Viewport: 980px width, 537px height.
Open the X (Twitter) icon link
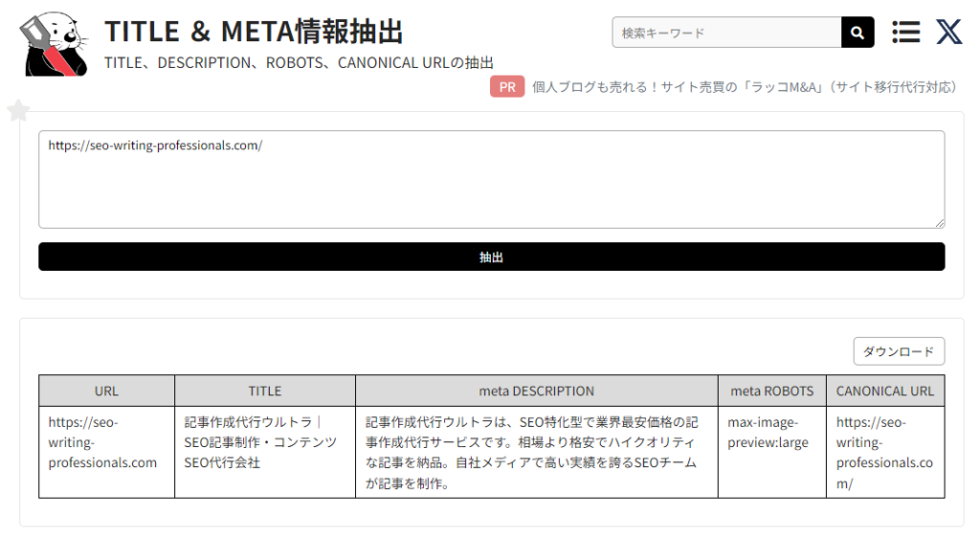pos(948,32)
